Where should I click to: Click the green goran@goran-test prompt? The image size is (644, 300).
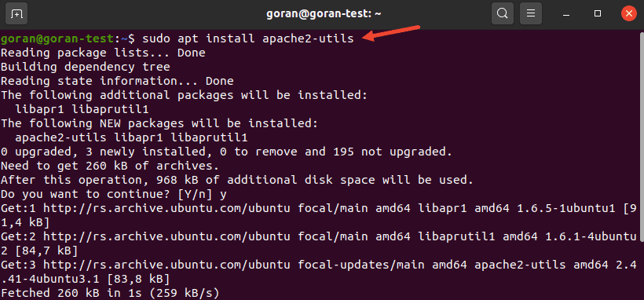[58, 39]
